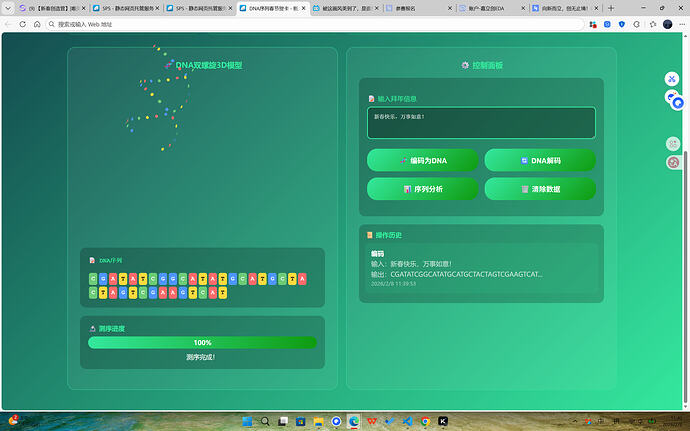The height and width of the screenshot is (431, 690).
Task: Open the browser favorites star icon
Action: click(x=653, y=24)
